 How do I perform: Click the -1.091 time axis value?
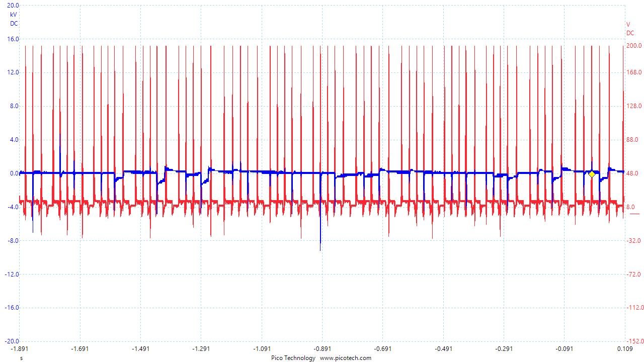pos(262,348)
